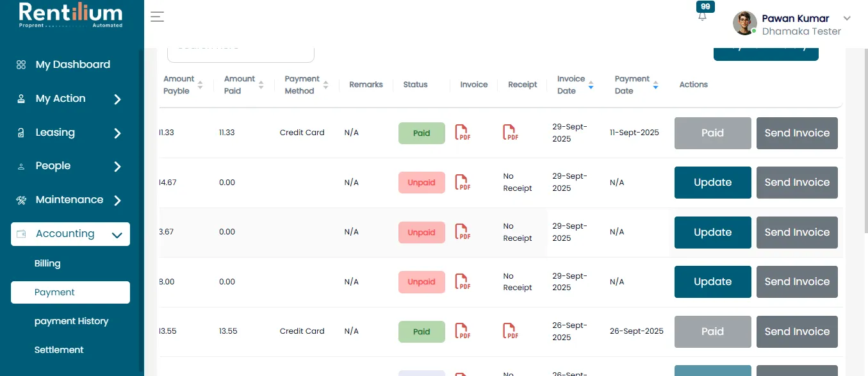Screen dimensions: 868x376
Task: Sort by the Payment Date column arrows
Action: 655,85
